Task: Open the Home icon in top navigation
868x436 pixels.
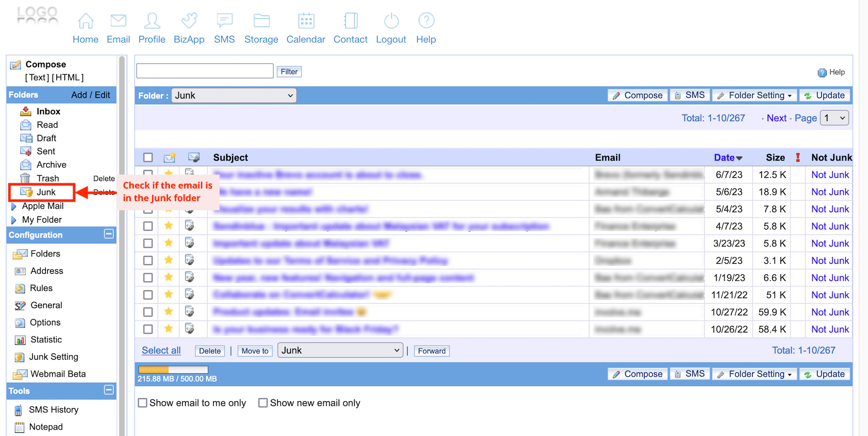Action: (x=86, y=21)
